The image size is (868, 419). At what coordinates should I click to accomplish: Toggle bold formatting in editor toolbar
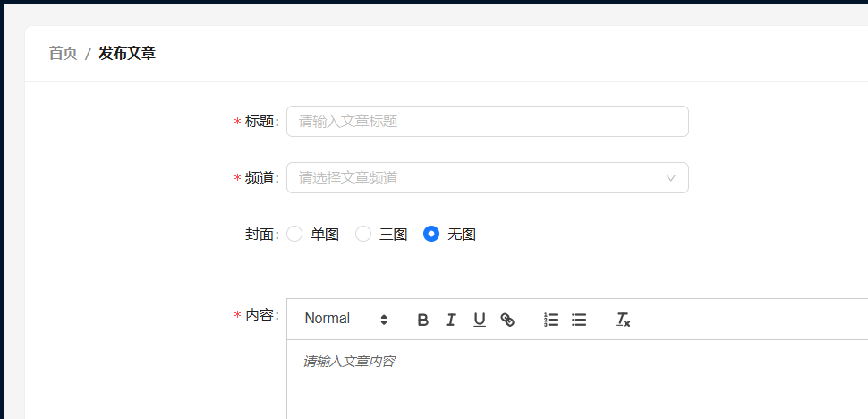423,320
